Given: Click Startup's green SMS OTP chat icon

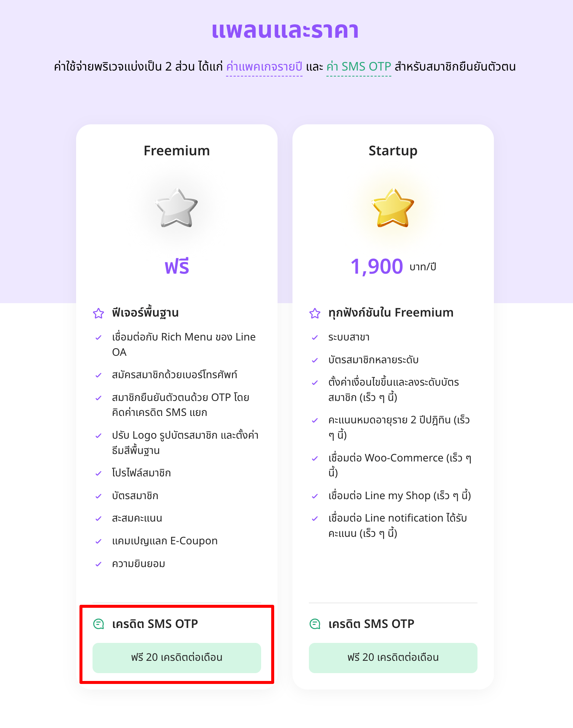Looking at the screenshot, I should click(x=315, y=624).
